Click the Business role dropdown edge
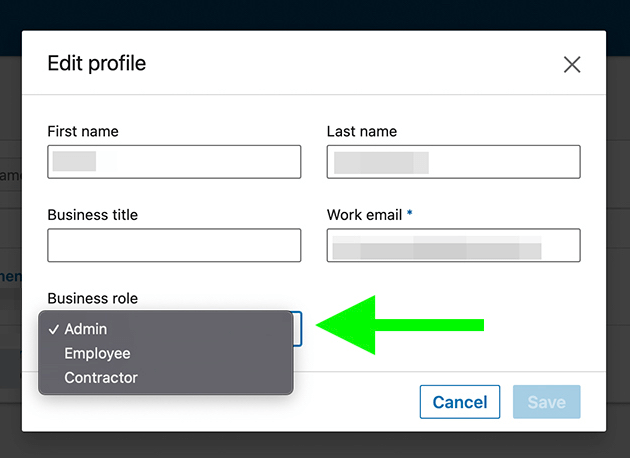The image size is (630, 458). 297,329
